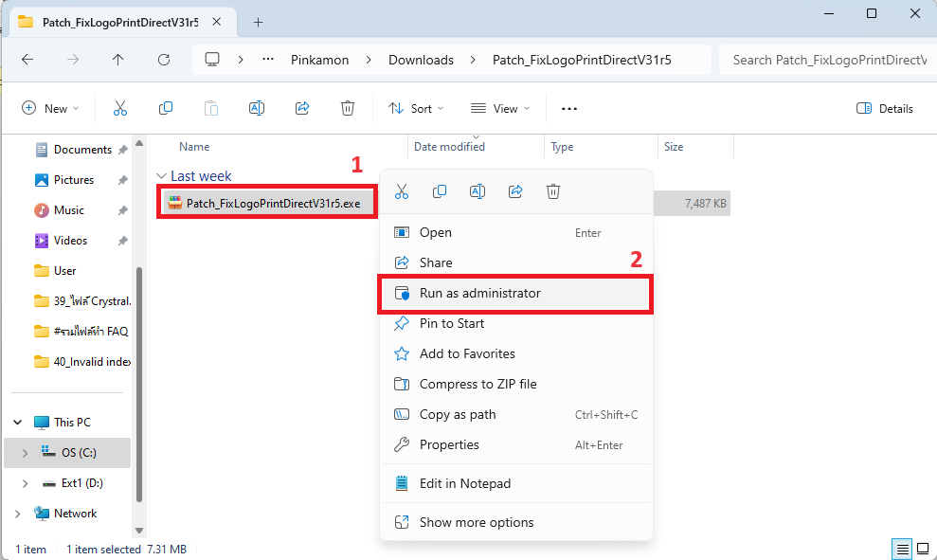Switch to large thumbnails view in status bar
Viewport: 937px width, 560px height.
click(x=922, y=549)
